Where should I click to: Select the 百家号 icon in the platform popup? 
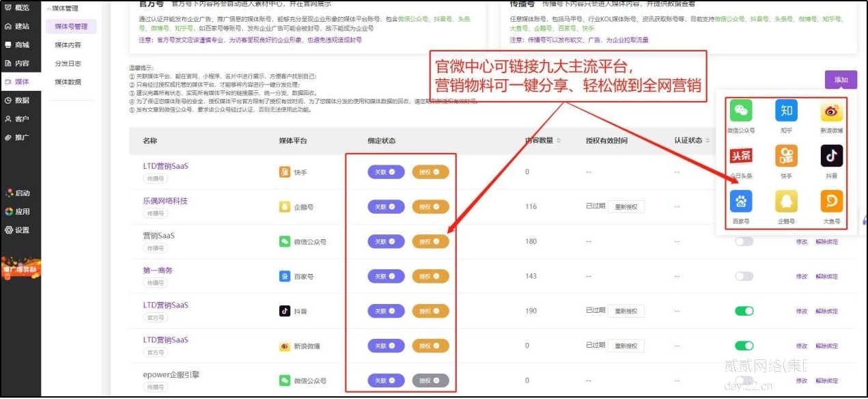[741, 202]
